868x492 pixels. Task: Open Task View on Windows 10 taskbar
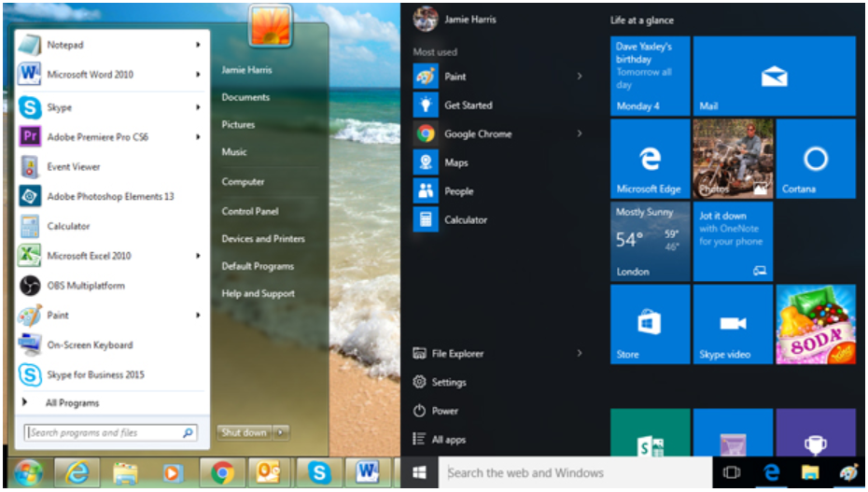pyautogui.click(x=732, y=472)
